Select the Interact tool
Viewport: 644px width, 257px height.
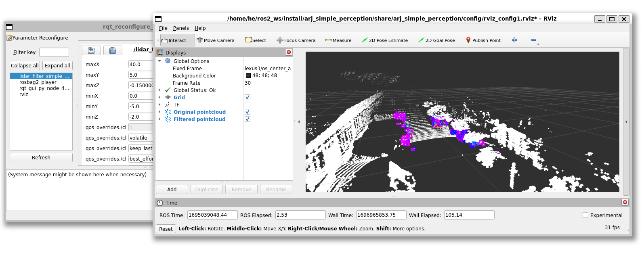point(174,40)
